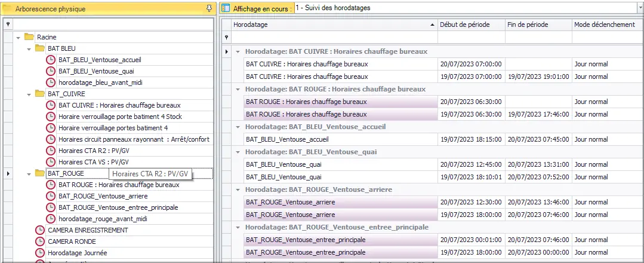The image size is (644, 263).
Task: Pin the Arborescence physique panel
Action: click(209, 8)
